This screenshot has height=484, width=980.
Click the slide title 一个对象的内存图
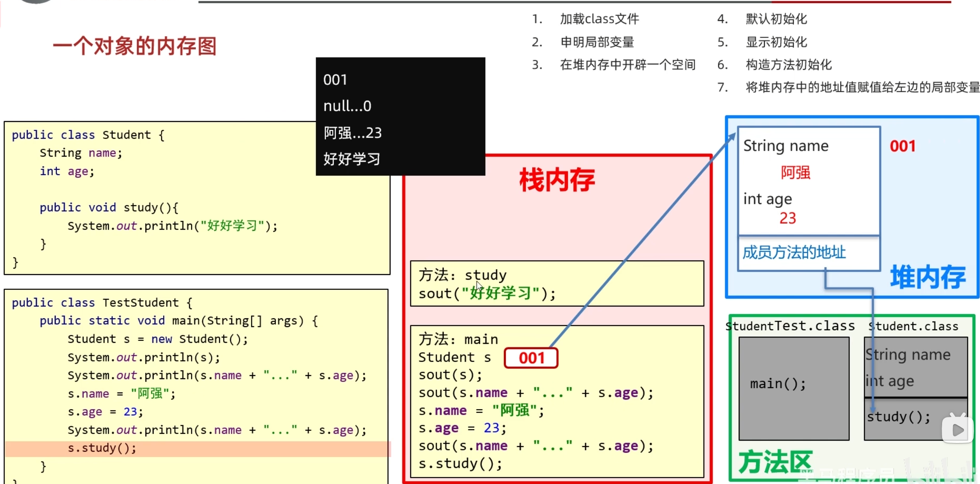[x=135, y=46]
